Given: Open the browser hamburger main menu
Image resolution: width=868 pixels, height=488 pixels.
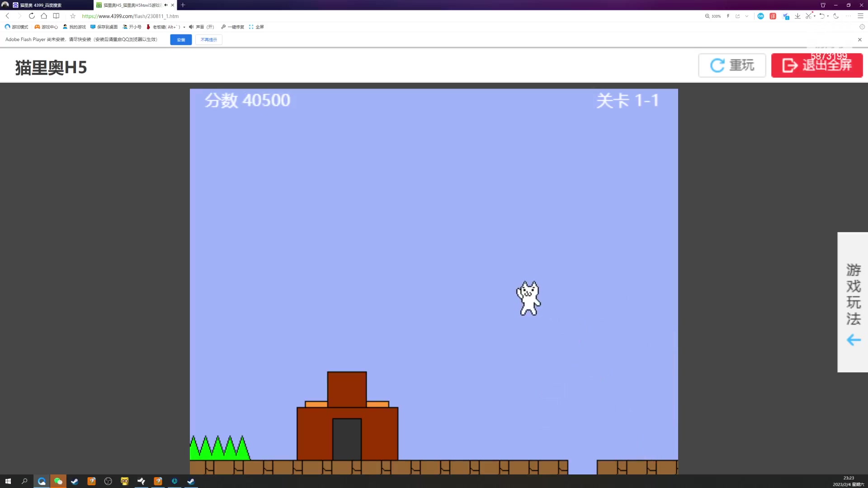Looking at the screenshot, I should (x=860, y=16).
